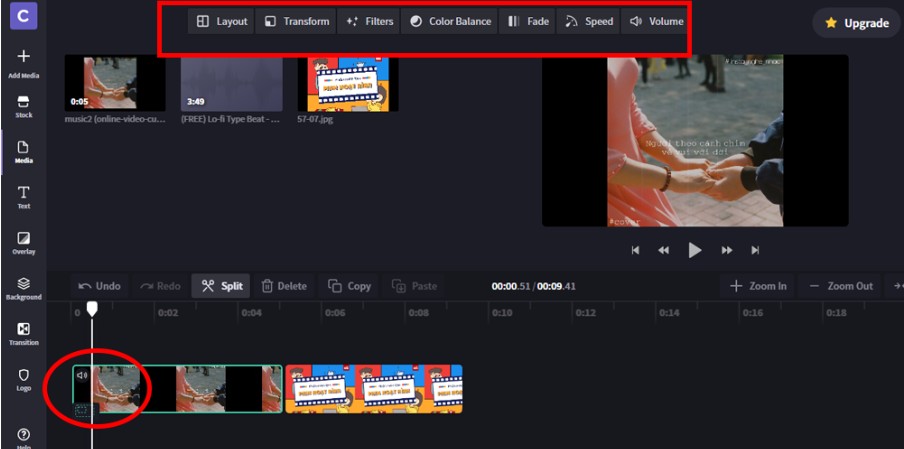The height and width of the screenshot is (449, 904).
Task: Open the Background panel
Action: pyautogui.click(x=24, y=289)
